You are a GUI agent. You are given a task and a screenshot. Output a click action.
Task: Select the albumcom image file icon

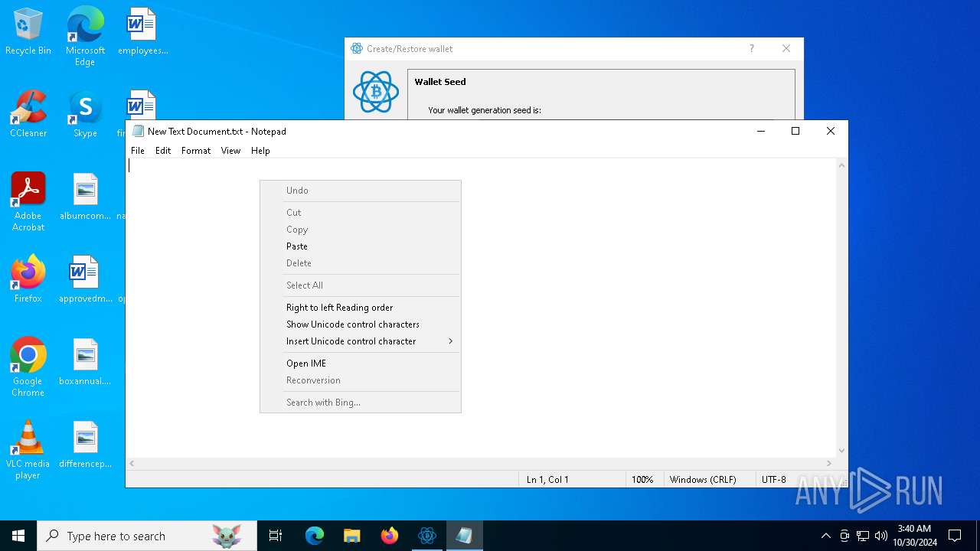[85, 197]
